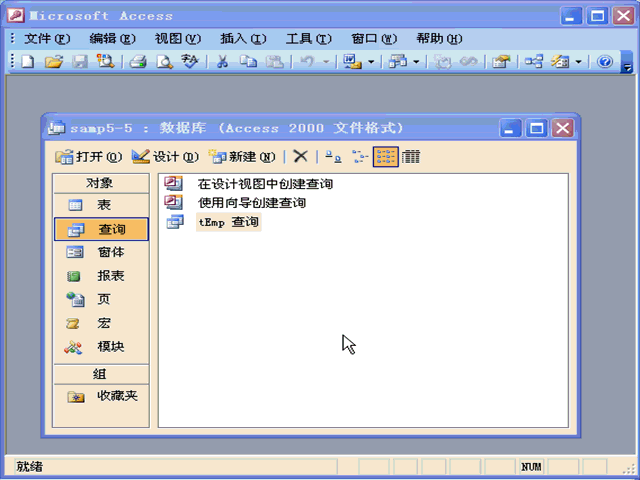Image resolution: width=640 pixels, height=480 pixels.
Task: Open the 视图(V) menu
Action: 178,39
